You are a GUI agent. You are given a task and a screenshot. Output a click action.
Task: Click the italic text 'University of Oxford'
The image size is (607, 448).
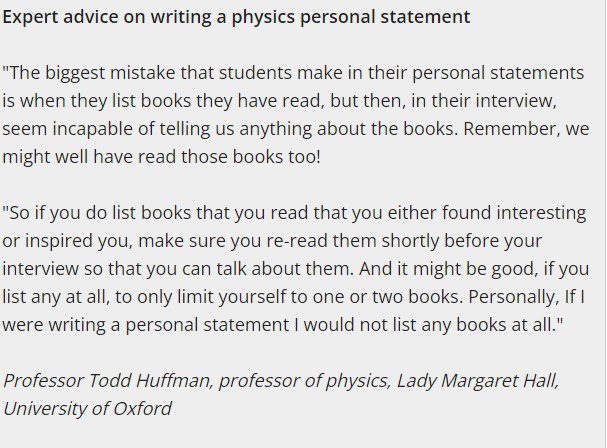(87, 409)
